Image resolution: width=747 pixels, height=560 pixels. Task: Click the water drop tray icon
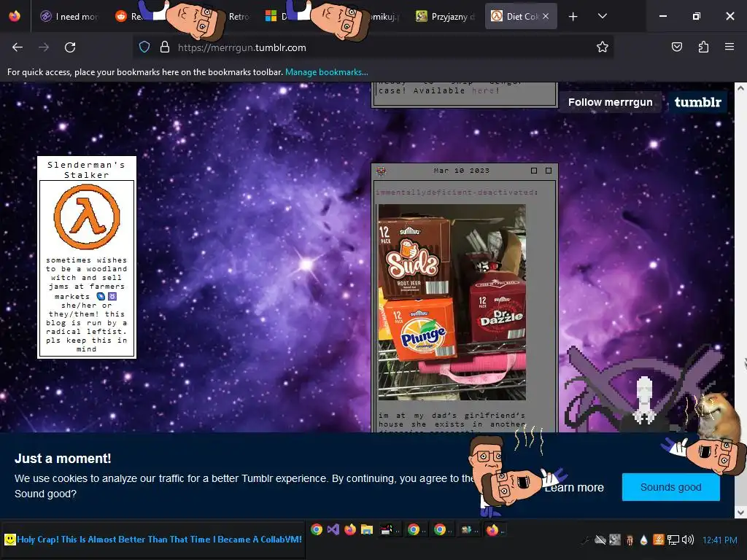point(643,540)
